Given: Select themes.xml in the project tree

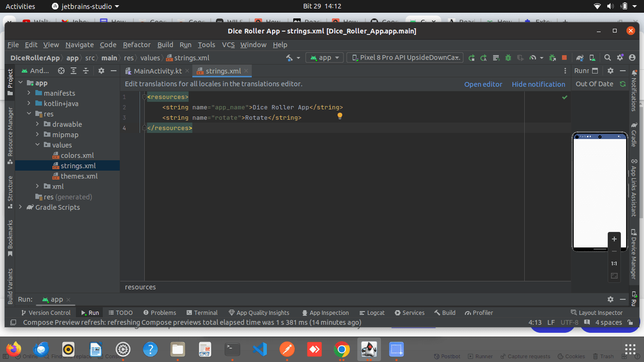Looking at the screenshot, I should [x=79, y=176].
